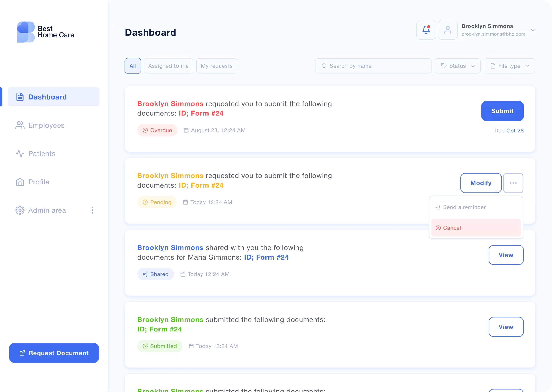Choose Send a reminder from the menu
Screen dimensions: 552x392
pos(464,207)
